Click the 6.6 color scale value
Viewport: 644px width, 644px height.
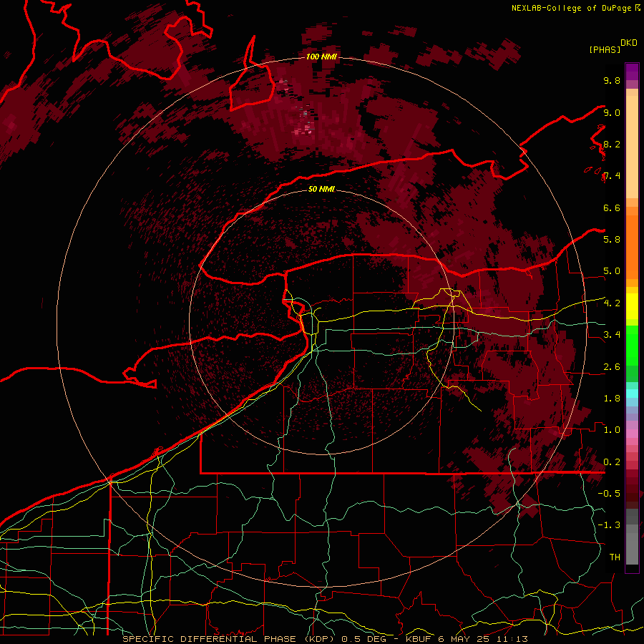click(x=612, y=208)
